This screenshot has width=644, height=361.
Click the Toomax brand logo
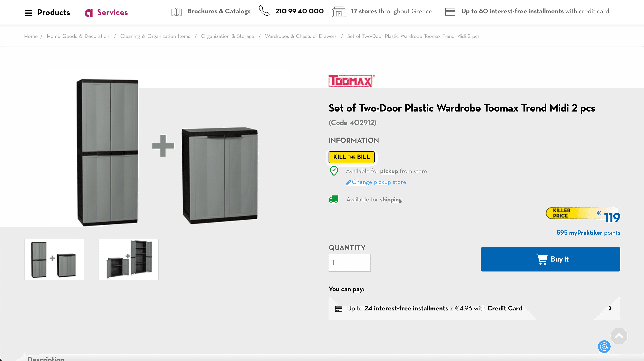point(351,81)
